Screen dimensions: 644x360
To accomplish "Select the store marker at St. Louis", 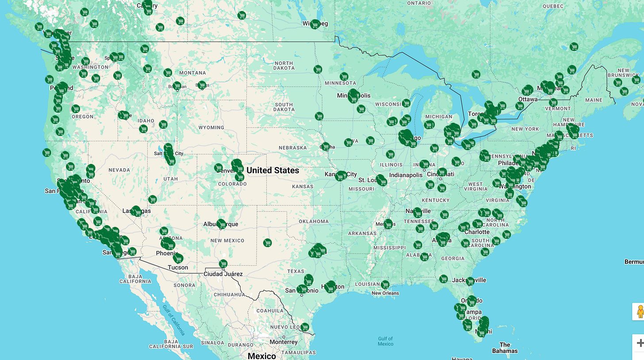I will 382,181.
